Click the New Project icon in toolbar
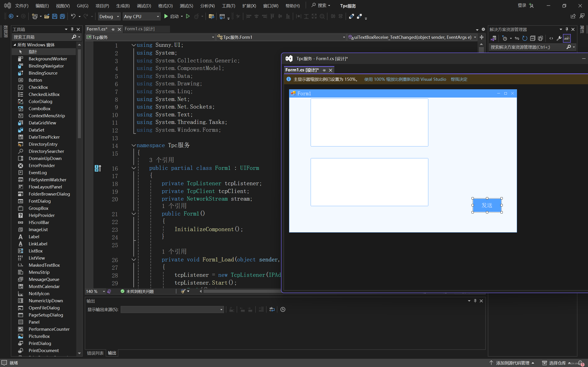 35,16
